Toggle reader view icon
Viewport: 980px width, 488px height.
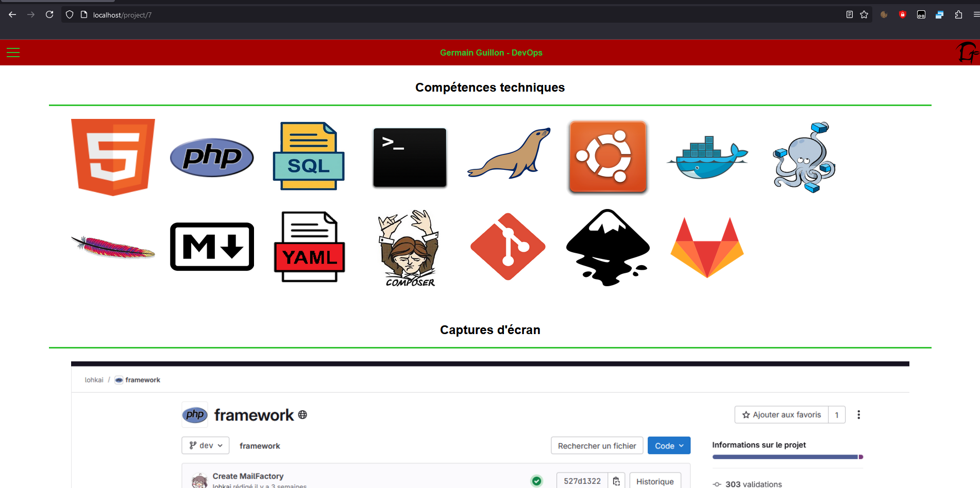(850, 14)
